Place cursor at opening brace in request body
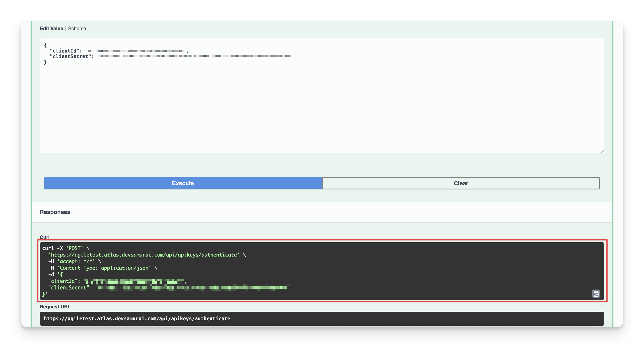Screen dimensions: 644x348 point(45,45)
